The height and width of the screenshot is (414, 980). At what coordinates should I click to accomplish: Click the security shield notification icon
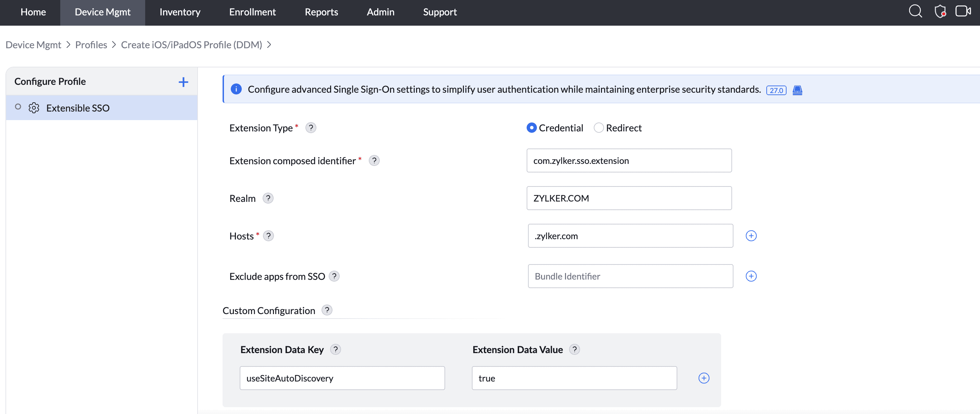[x=940, y=11]
